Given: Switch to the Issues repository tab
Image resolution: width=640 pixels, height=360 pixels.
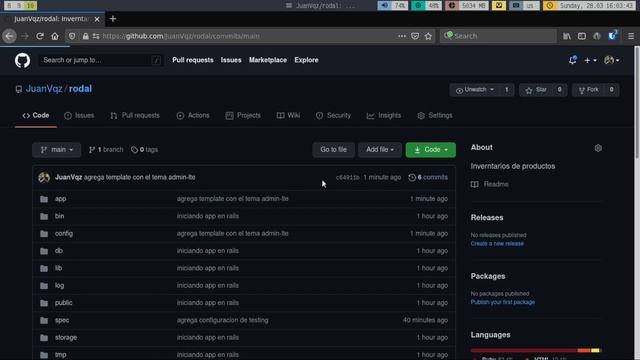Looking at the screenshot, I should tap(79, 116).
